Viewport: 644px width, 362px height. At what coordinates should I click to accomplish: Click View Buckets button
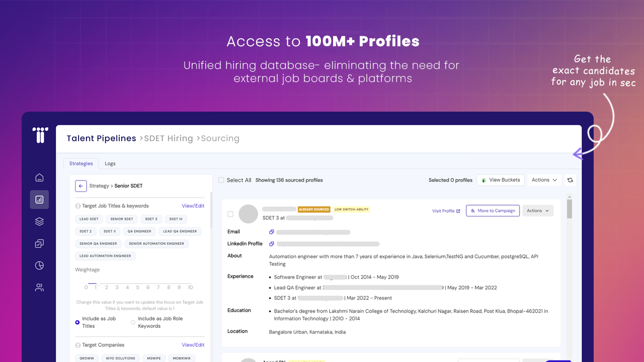[501, 180]
